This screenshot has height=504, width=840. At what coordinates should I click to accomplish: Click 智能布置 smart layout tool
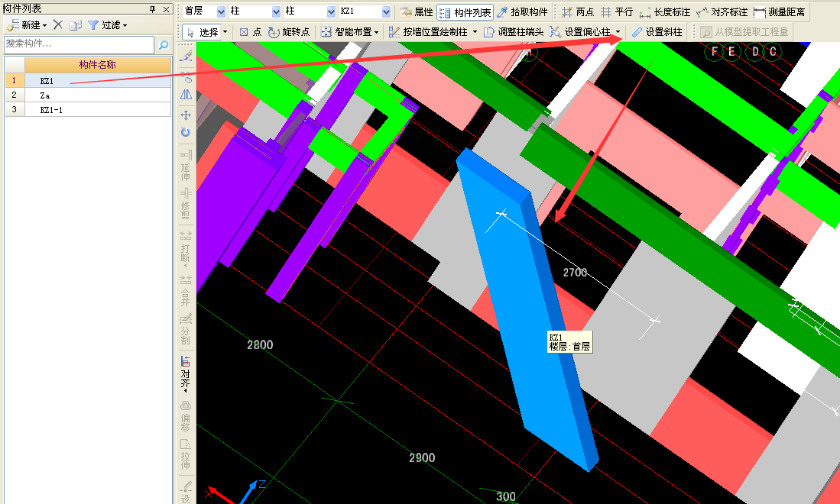pos(346,32)
